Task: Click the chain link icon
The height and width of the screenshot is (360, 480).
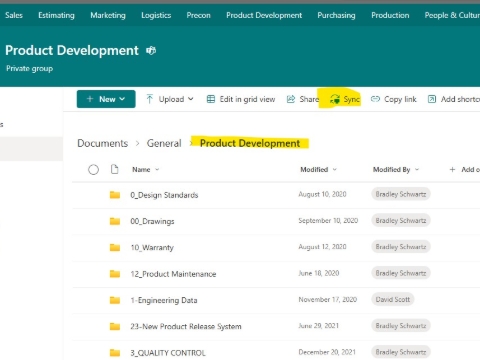Action: 375,99
